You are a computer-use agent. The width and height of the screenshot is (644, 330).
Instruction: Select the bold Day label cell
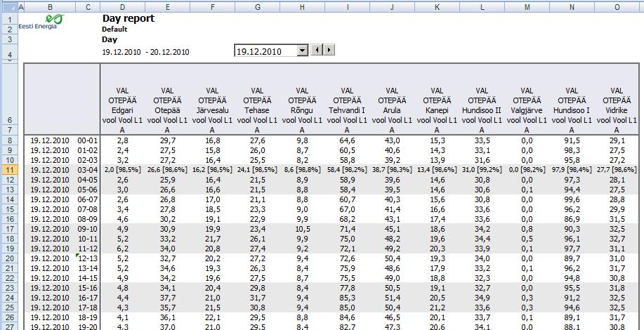(110, 40)
